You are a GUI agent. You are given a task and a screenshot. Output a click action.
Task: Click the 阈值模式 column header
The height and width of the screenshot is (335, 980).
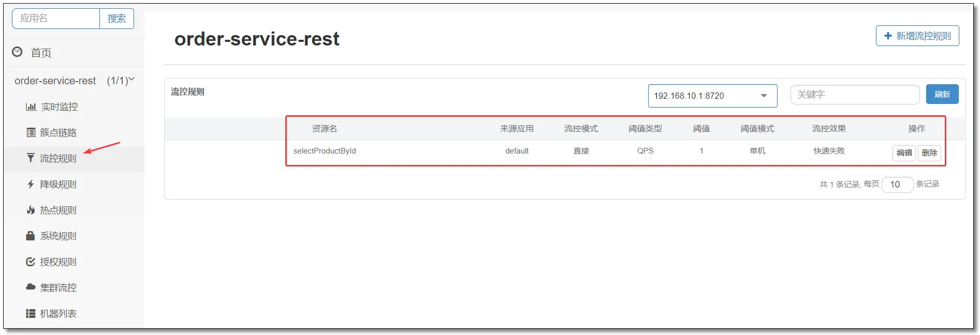(x=757, y=129)
